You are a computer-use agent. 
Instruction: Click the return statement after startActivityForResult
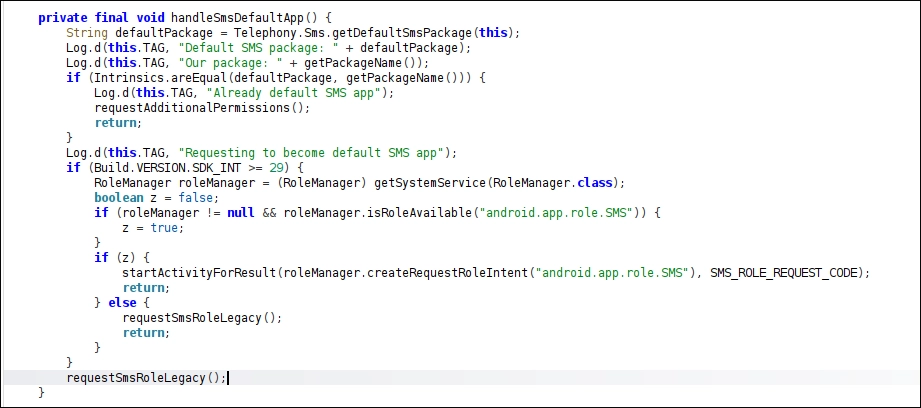[146, 288]
